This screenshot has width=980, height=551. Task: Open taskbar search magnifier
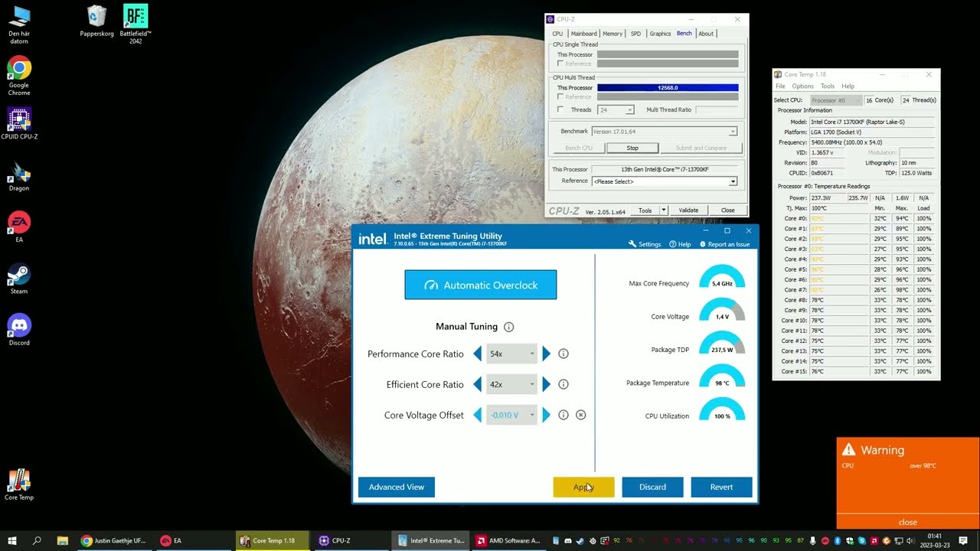[x=37, y=540]
